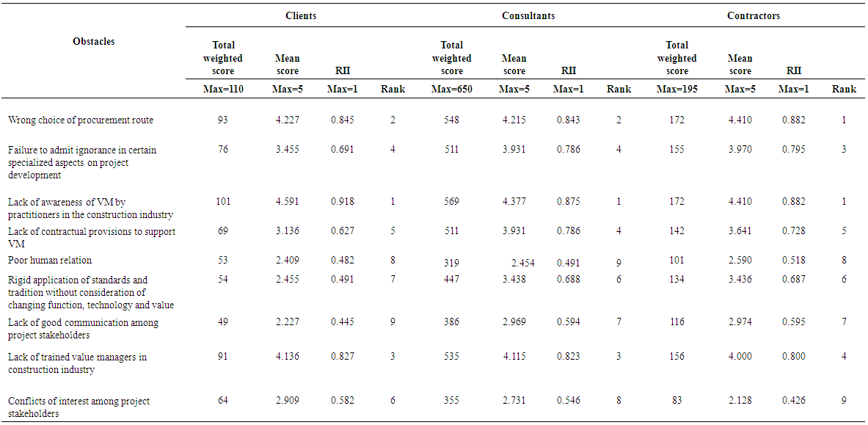Click the Consultants group header
The width and height of the screenshot is (868, 425).
click(527, 15)
